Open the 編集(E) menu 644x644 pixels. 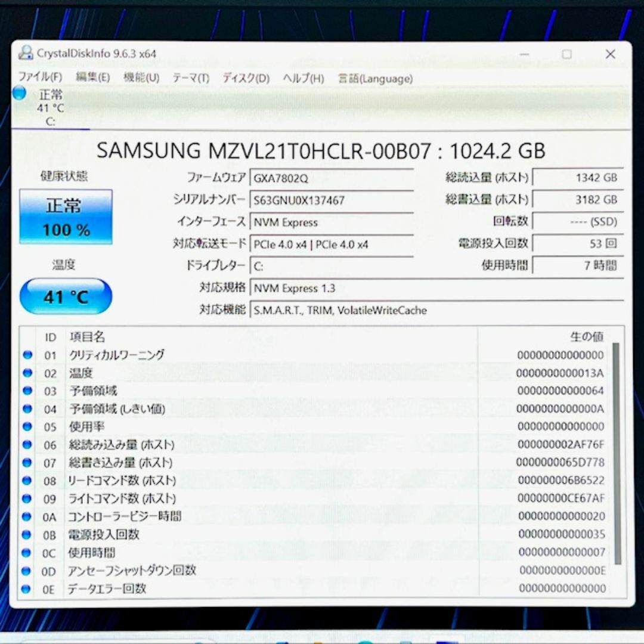point(93,77)
